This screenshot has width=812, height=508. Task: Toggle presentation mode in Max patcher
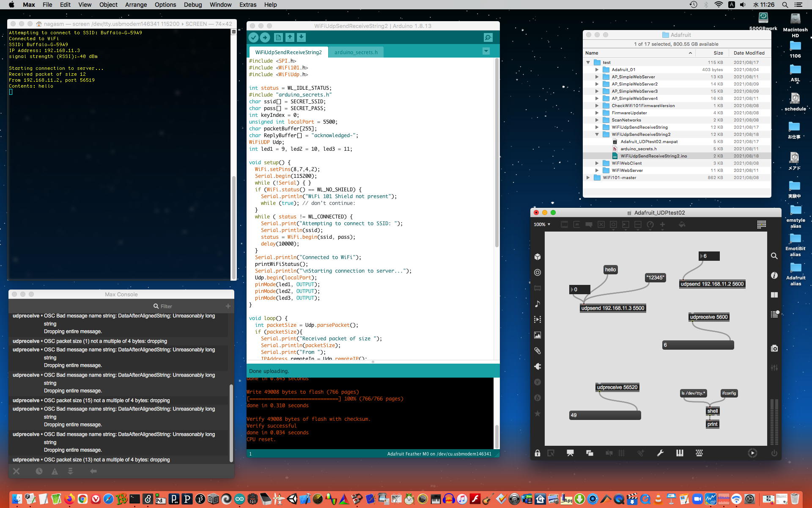pyautogui.click(x=570, y=453)
